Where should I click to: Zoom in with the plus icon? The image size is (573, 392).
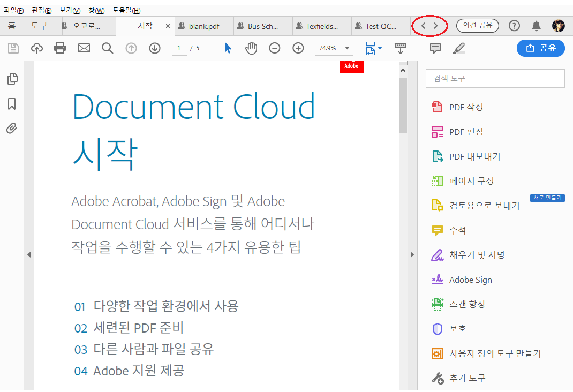[x=298, y=48]
